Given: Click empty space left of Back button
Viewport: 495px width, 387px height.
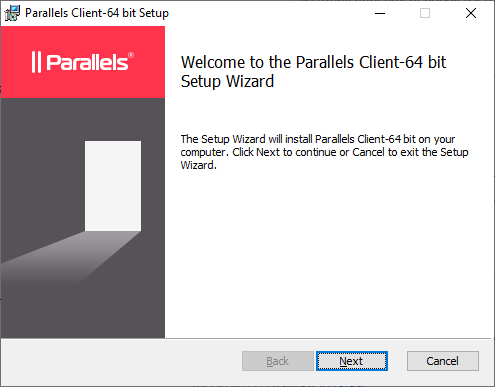Looking at the screenshot, I should 122,361.
